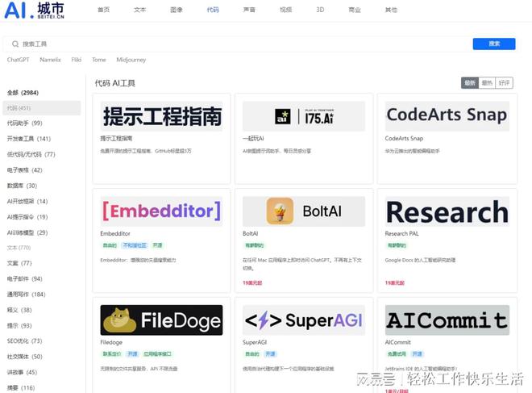The image size is (532, 393).
Task: Open the Research PAL banner image
Action: pyautogui.click(x=447, y=211)
